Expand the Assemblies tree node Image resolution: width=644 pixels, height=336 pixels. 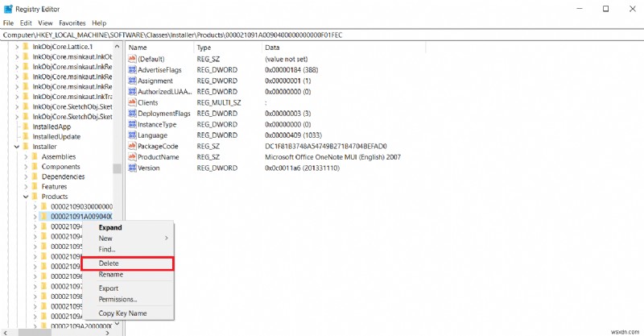click(x=26, y=156)
